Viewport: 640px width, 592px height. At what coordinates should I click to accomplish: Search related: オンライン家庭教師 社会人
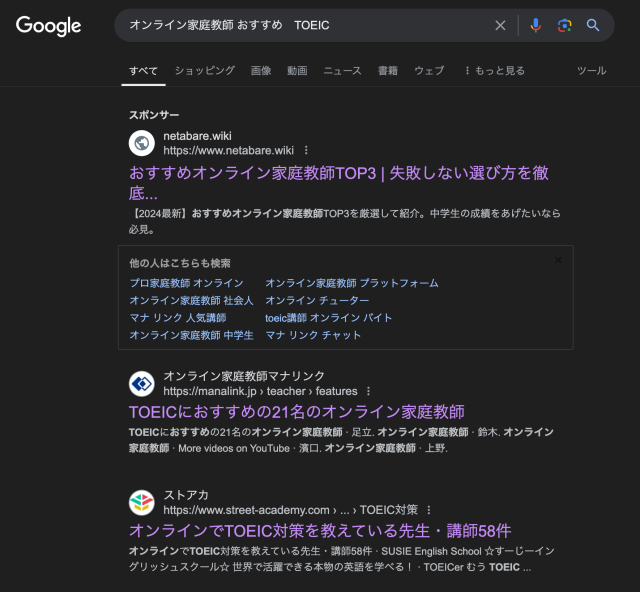(191, 300)
